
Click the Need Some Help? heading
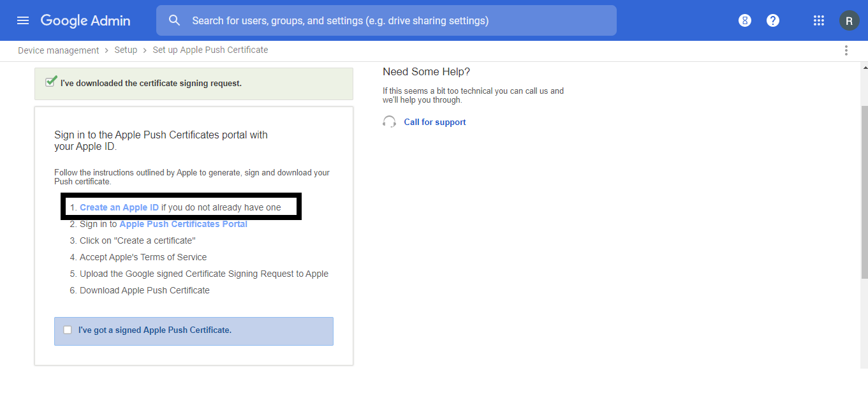tap(426, 71)
